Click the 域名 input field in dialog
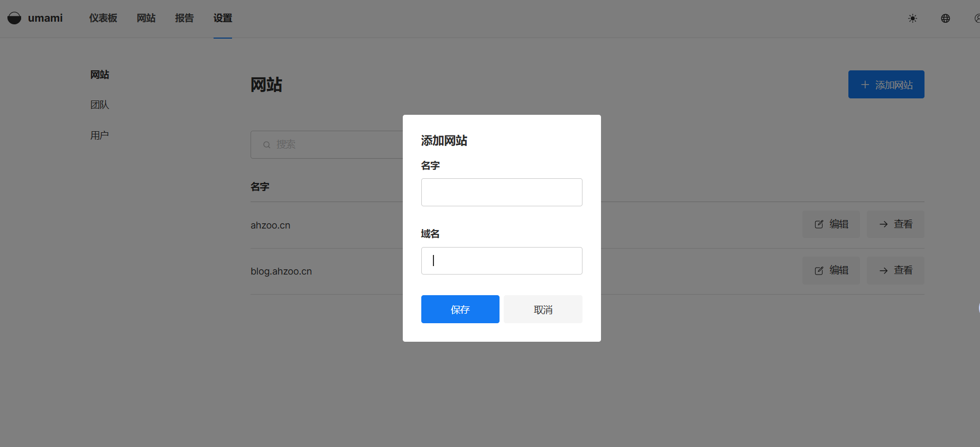980x447 pixels. [x=502, y=261]
